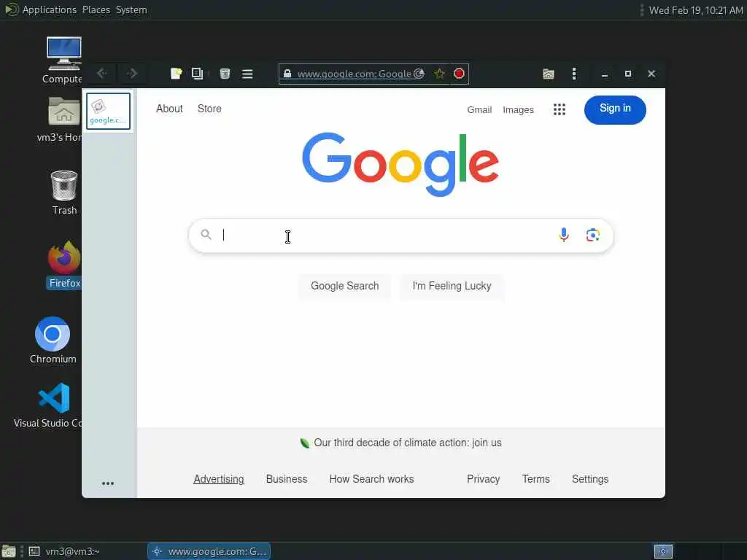The width and height of the screenshot is (747, 560).
Task: Open the Applications menu in top panel
Action: pyautogui.click(x=50, y=9)
